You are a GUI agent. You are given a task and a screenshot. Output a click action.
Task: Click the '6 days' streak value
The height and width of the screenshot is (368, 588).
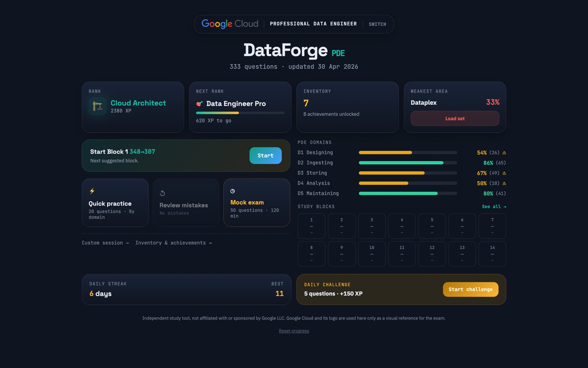coord(101,294)
